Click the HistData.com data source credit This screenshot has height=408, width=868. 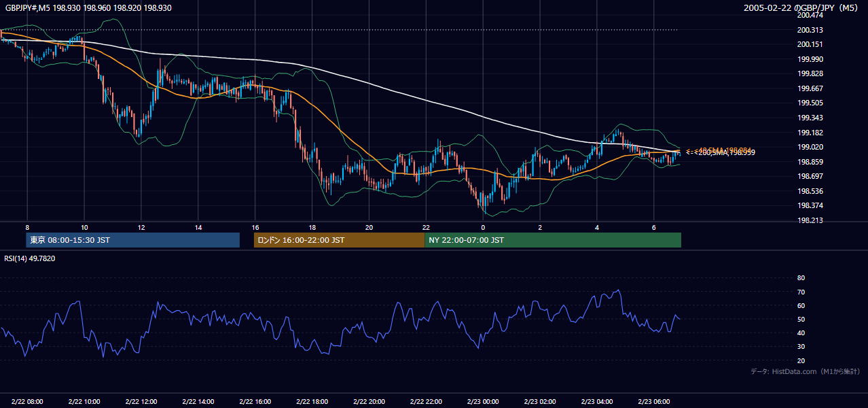tap(806, 371)
